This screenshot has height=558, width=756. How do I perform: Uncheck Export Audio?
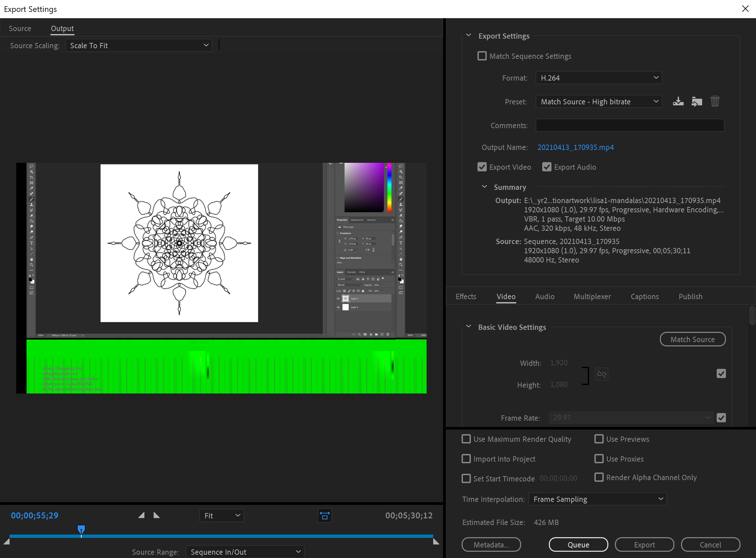547,167
